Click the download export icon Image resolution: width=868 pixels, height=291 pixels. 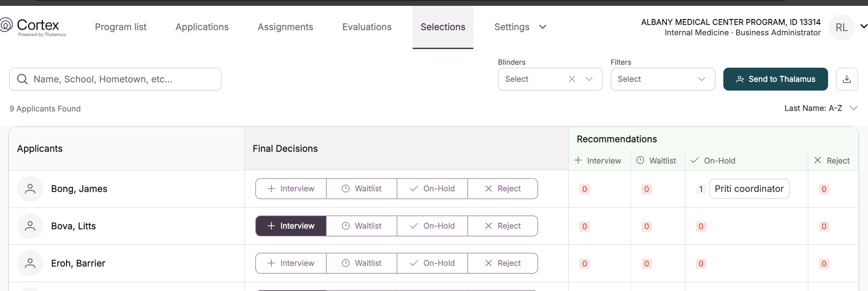(846, 79)
